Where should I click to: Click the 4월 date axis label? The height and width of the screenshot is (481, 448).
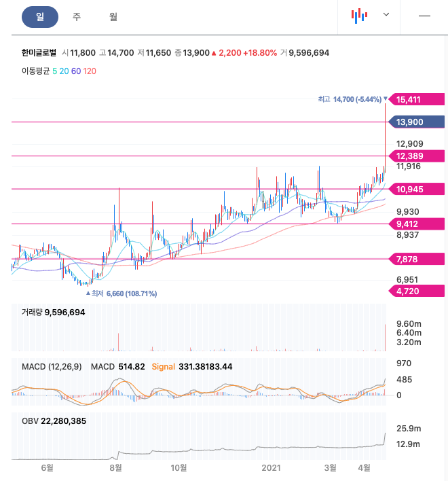[364, 468]
